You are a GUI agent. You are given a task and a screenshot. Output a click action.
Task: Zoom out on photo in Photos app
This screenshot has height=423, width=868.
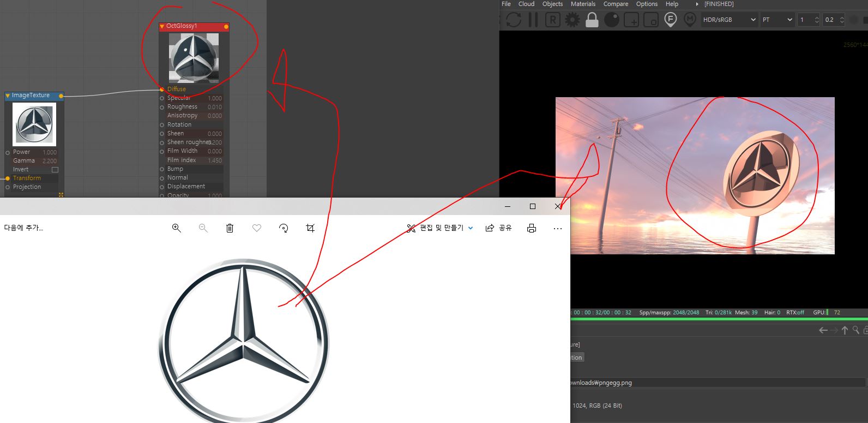[x=203, y=228]
